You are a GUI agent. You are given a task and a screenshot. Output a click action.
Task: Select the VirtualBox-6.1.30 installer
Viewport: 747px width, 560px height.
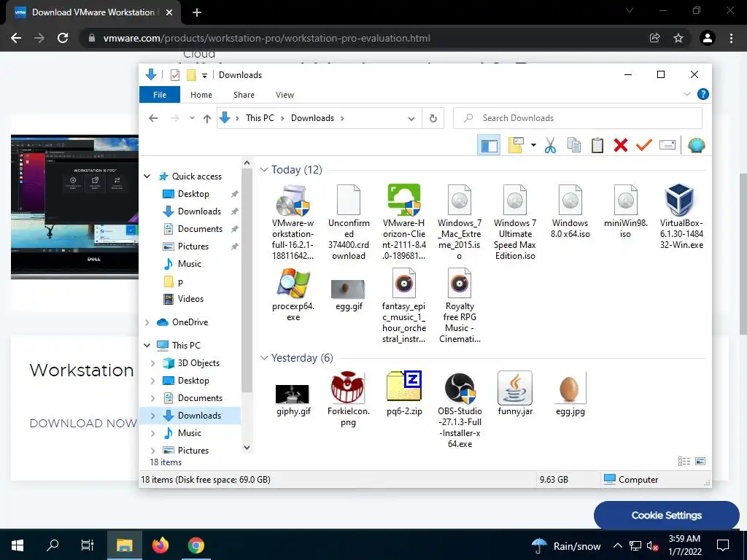[x=681, y=217]
